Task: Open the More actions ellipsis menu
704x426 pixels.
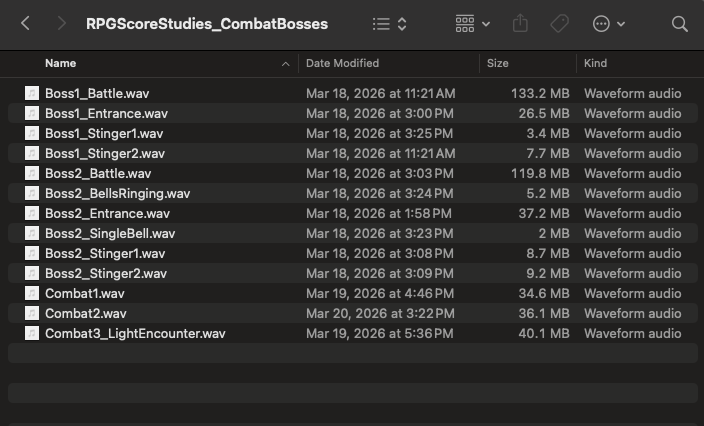Action: coord(608,23)
